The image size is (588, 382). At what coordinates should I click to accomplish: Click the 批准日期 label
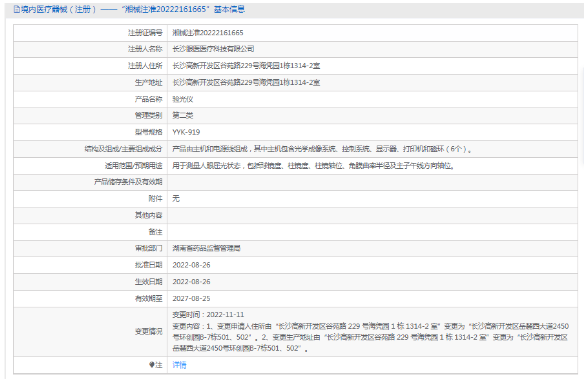(148, 265)
